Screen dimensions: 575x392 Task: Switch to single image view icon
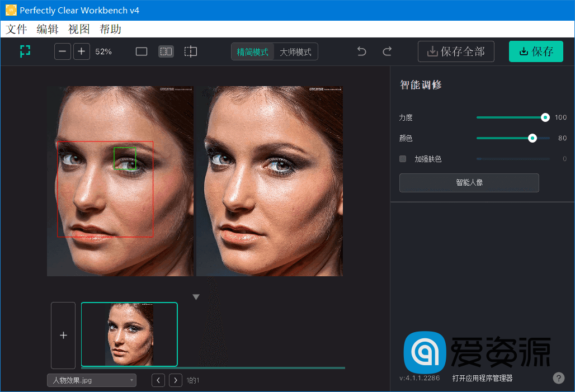(141, 51)
